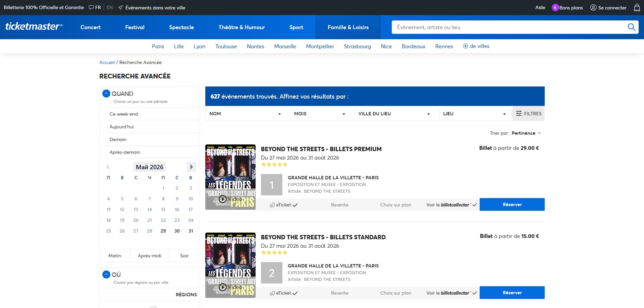Expand the MOIS filter
The height and width of the screenshot is (308, 644).
click(322, 114)
